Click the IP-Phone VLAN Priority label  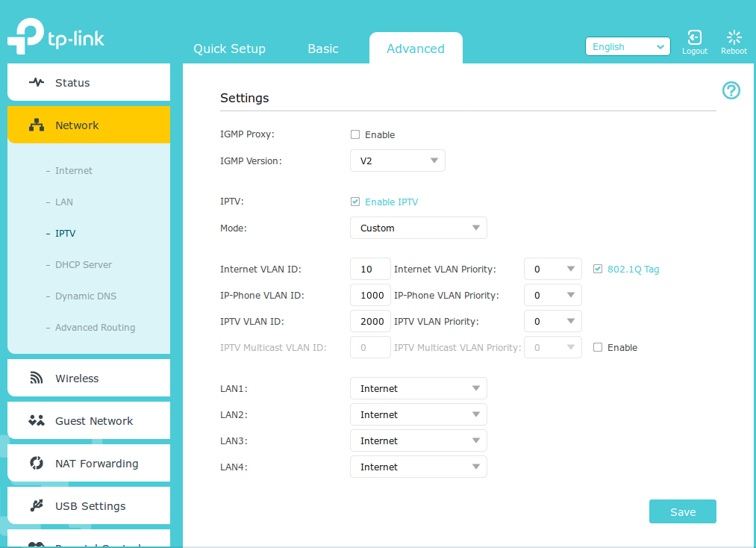(446, 295)
